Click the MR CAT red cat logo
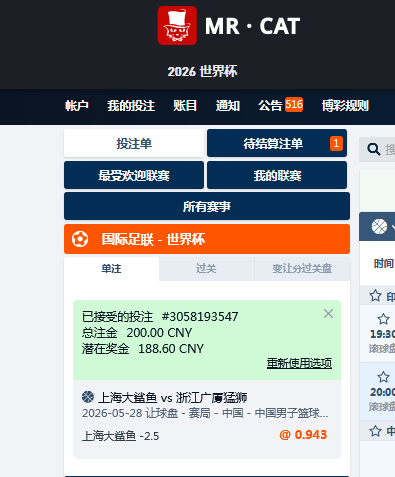This screenshot has width=395, height=477. [x=177, y=25]
